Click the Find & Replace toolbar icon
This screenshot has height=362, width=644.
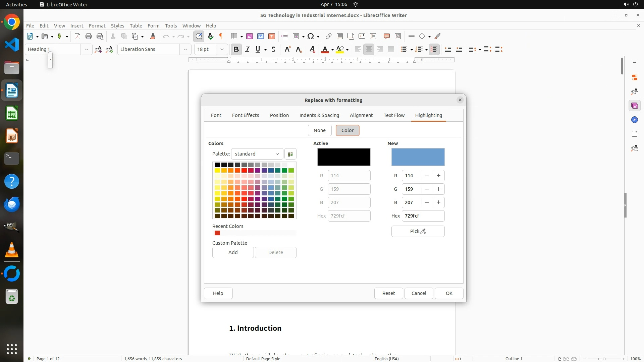click(199, 36)
